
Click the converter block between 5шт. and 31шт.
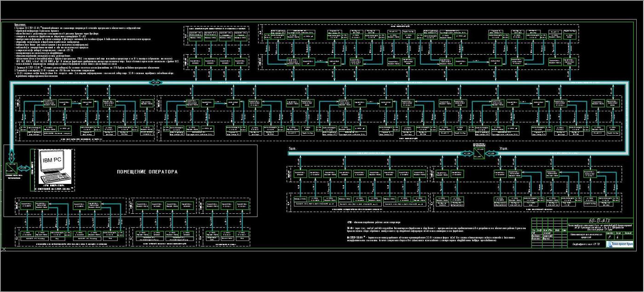pos(479,153)
